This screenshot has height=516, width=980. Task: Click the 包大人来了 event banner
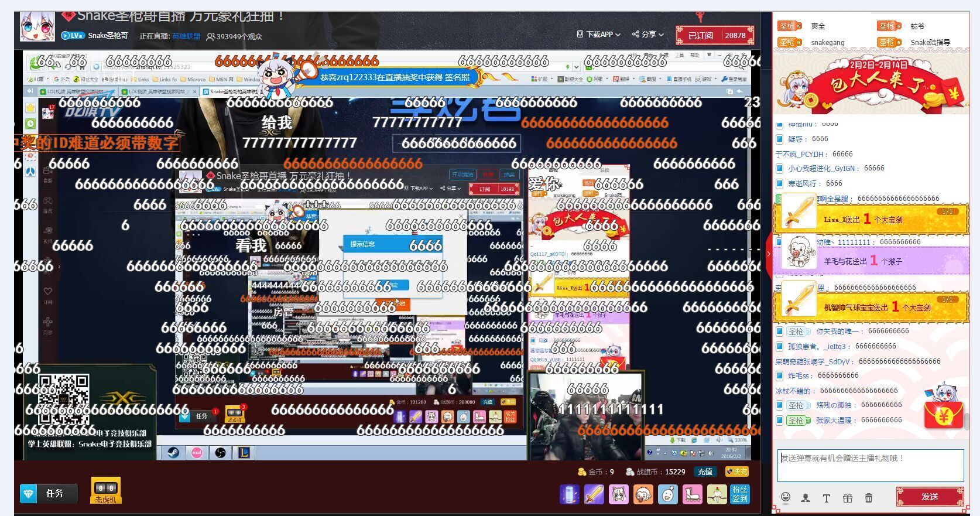point(871,85)
